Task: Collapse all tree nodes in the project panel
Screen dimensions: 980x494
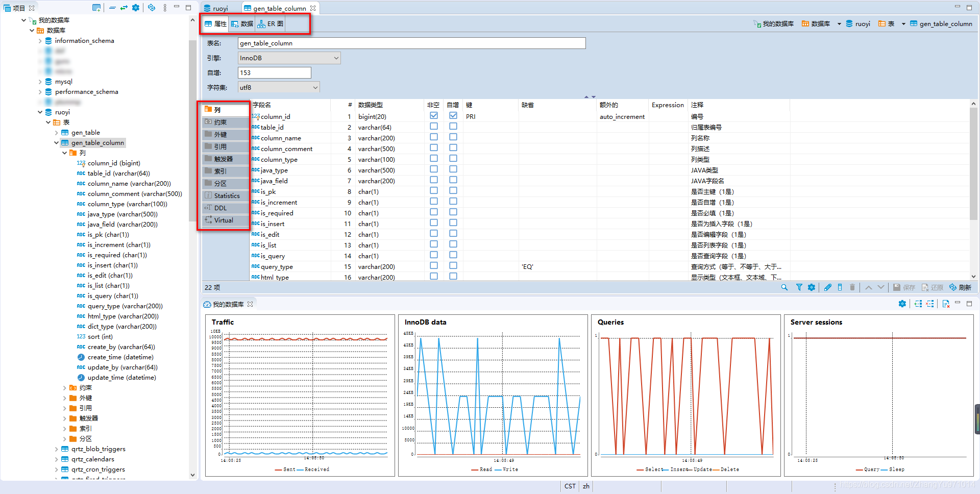Action: 112,8
